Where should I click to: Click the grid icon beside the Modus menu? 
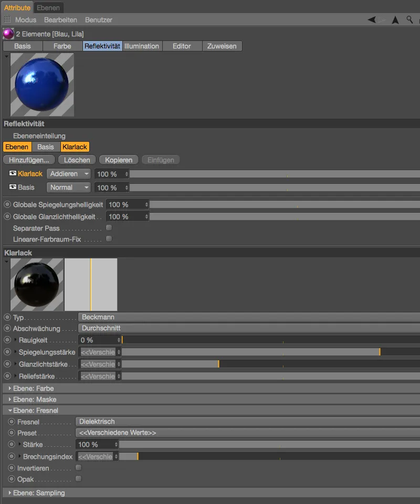[x=7, y=19]
